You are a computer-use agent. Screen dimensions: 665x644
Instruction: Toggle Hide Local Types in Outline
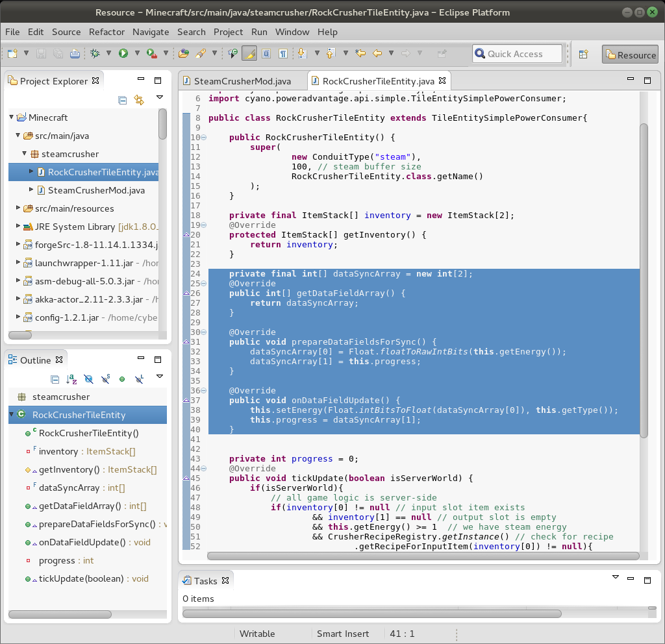[139, 379]
